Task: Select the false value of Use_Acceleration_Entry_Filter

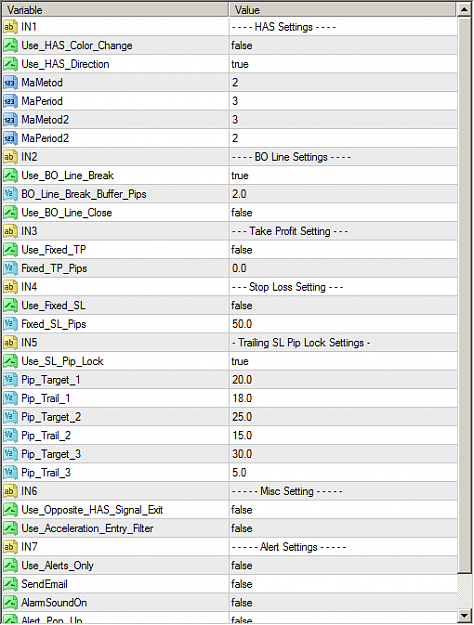Action: pyautogui.click(x=242, y=529)
